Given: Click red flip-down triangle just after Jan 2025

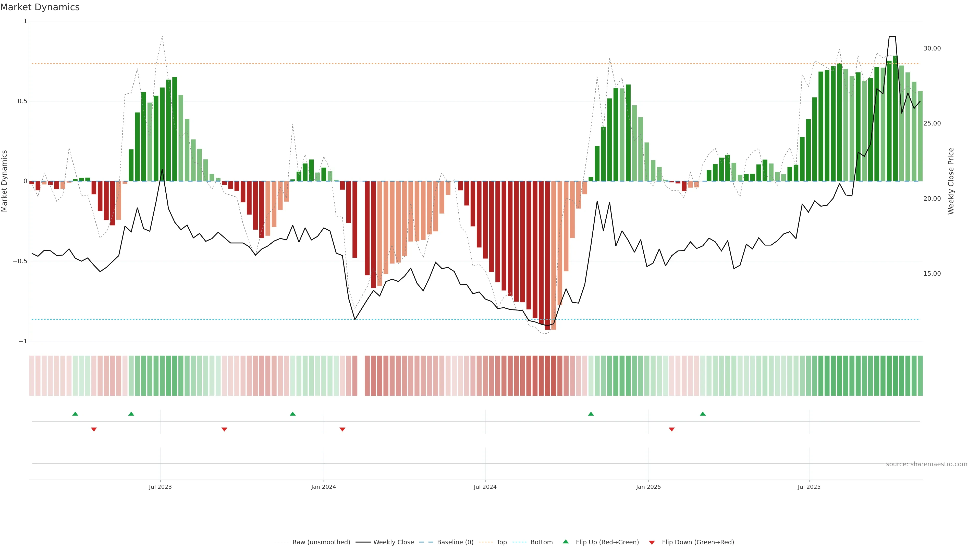Looking at the screenshot, I should [672, 429].
